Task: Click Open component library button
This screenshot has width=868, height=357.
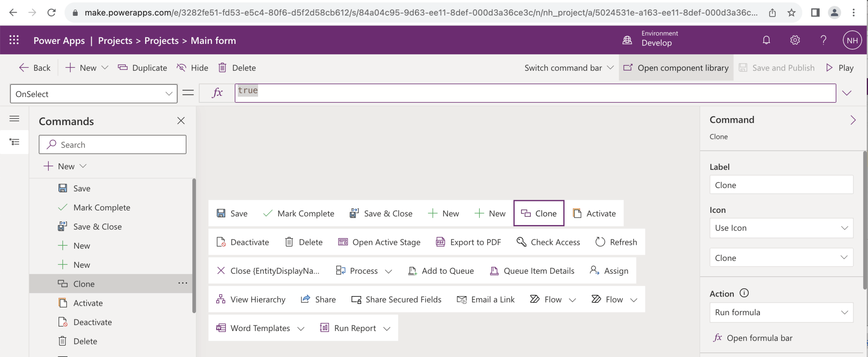Action: [676, 68]
